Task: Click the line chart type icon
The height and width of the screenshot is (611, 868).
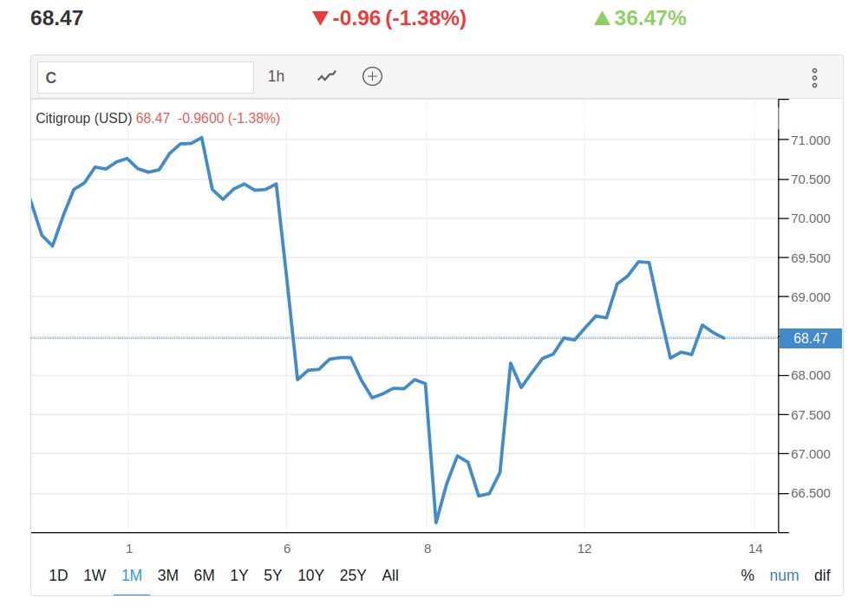Action: (x=327, y=76)
